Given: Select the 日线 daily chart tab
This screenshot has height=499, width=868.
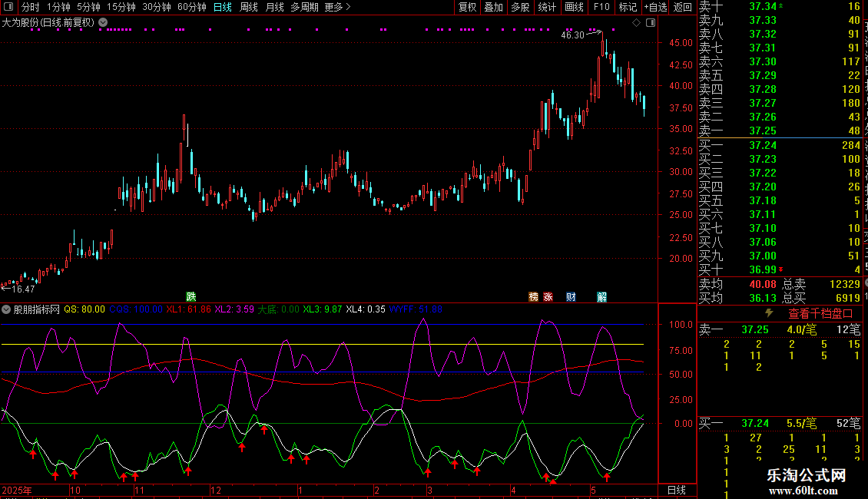Looking at the screenshot, I should [x=223, y=7].
